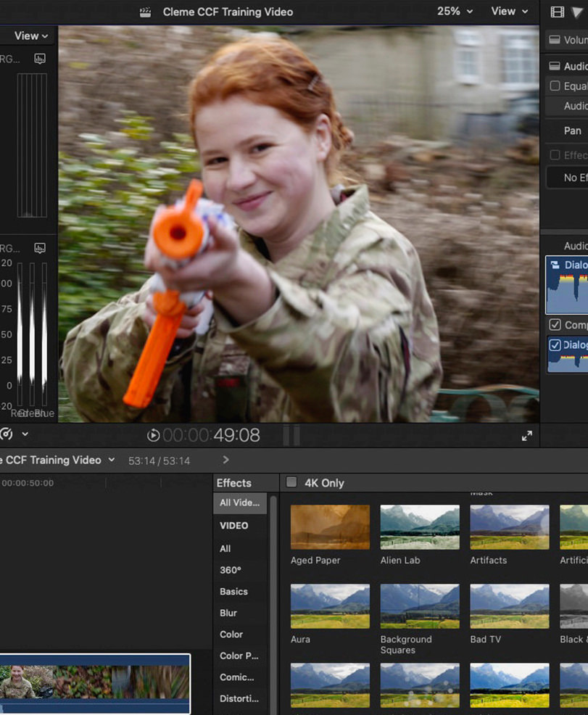
Task: Select the Black & White effect thumbnail
Action: (574, 606)
